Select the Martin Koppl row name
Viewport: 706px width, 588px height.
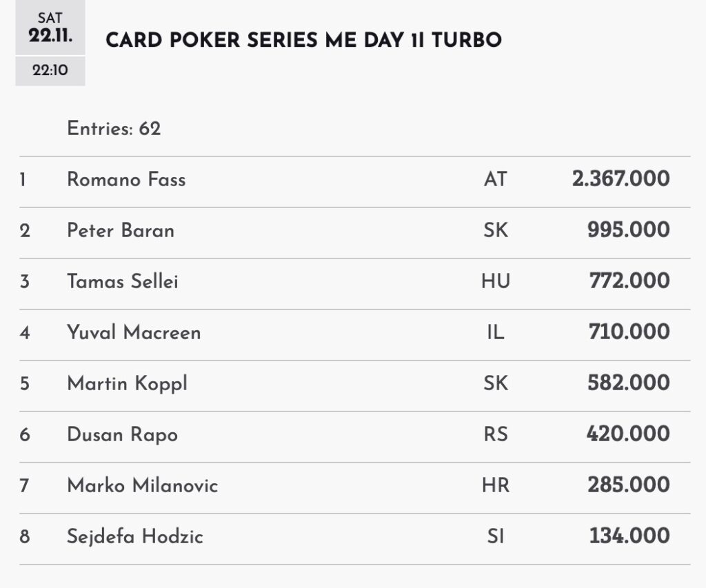[x=127, y=383]
